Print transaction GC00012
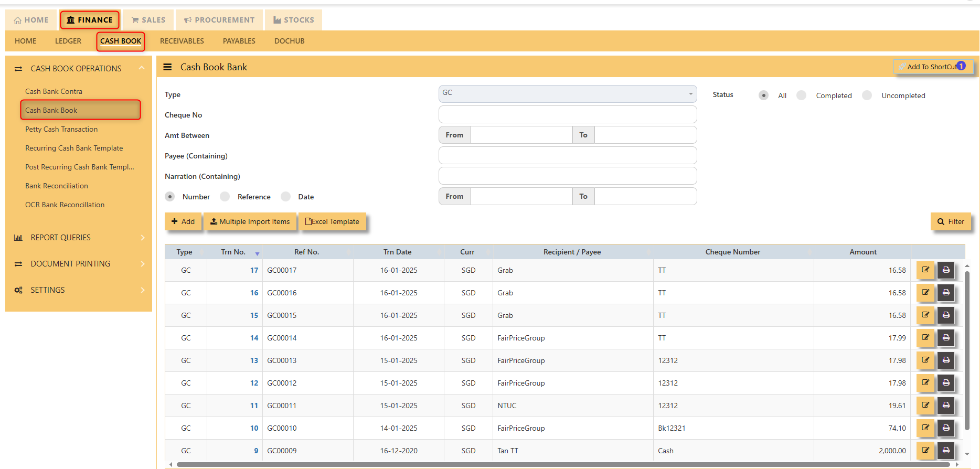The width and height of the screenshot is (980, 469). pyautogui.click(x=946, y=383)
